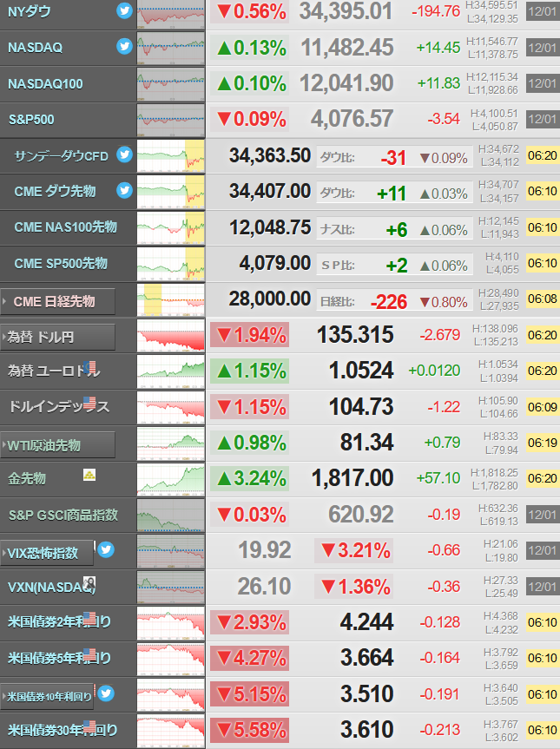
Task: Expand the 米国債券10年利回り button
Action: (x=47, y=696)
